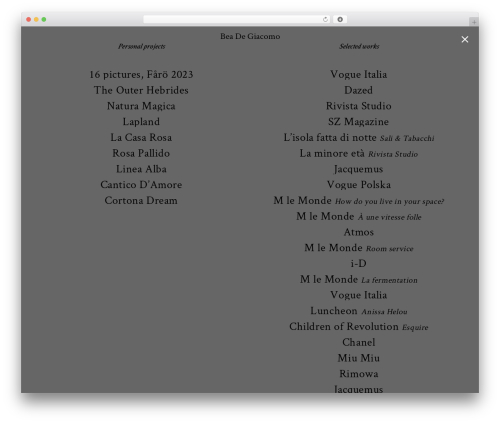Open a new browser tab with the plus button
This screenshot has height=423, width=500.
coord(474,22)
